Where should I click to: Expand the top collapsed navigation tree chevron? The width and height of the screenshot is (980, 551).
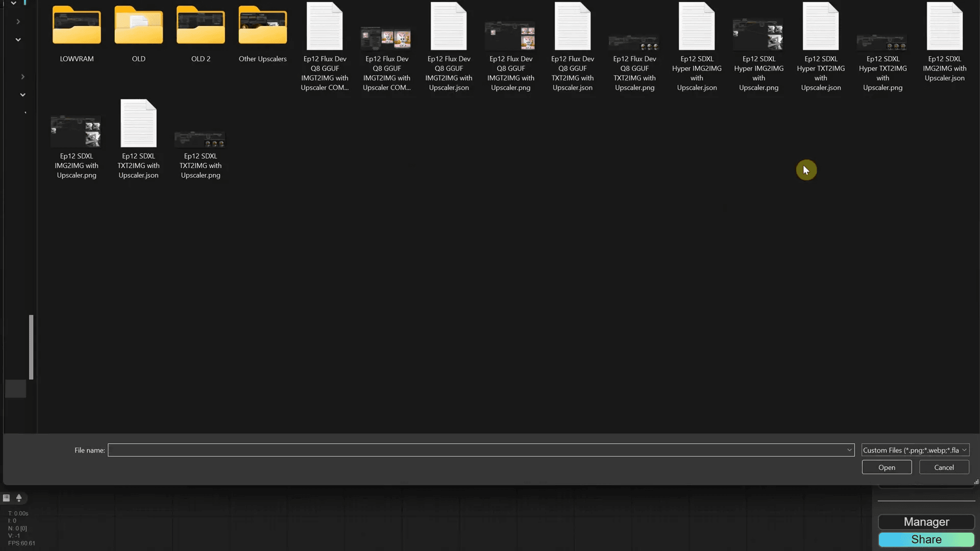point(18,21)
